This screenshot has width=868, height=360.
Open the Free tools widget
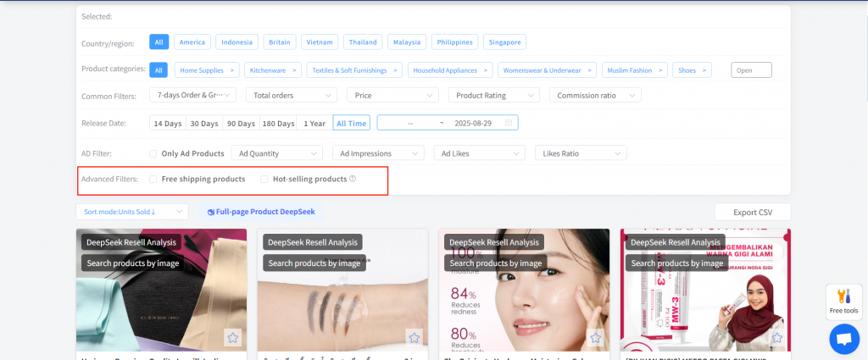point(843,302)
